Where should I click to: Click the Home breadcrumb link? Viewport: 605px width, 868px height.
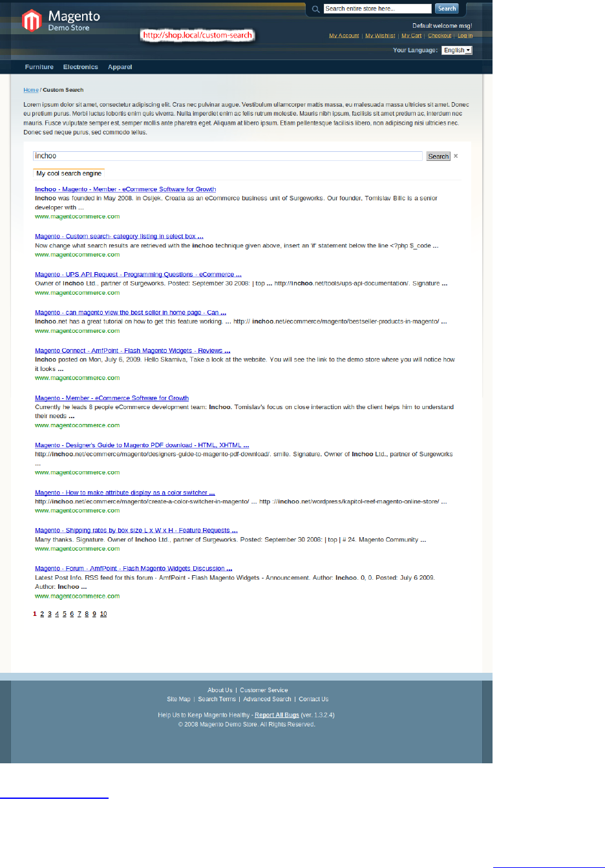[31, 90]
